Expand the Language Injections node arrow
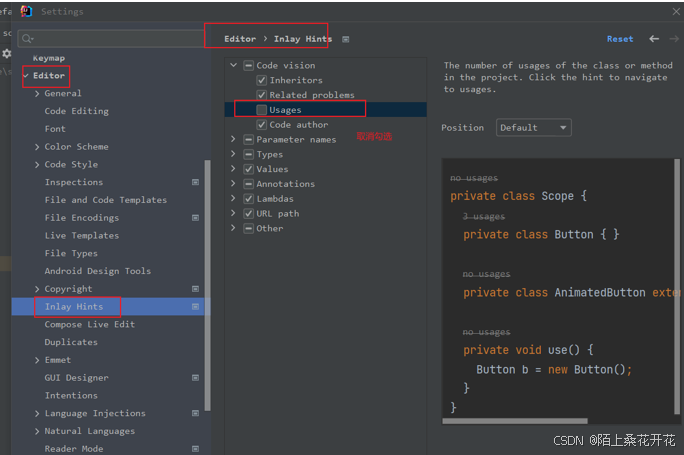This screenshot has width=684, height=455. click(x=37, y=413)
